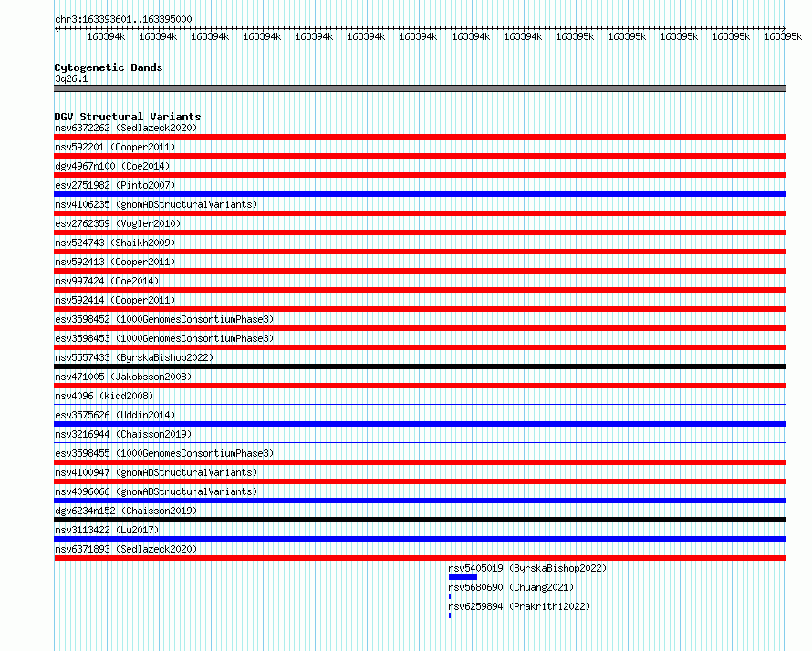Select the nsv3113422 (Lu2017) label

point(107,530)
